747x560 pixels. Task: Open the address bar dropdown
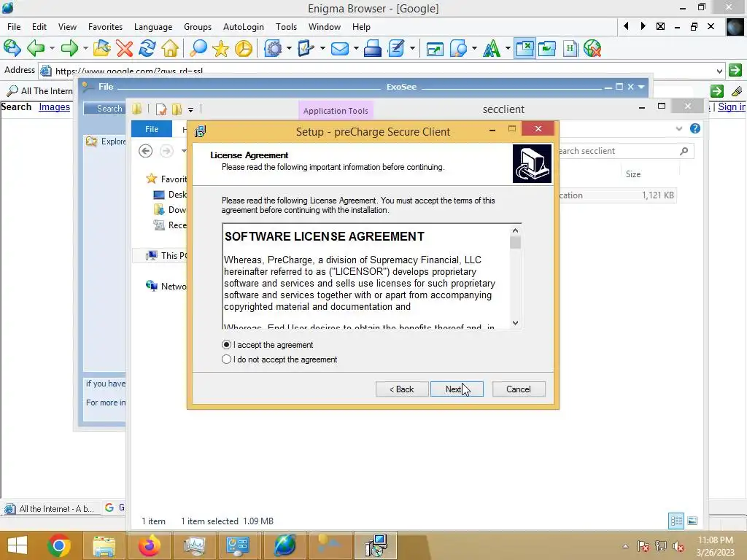click(x=719, y=71)
